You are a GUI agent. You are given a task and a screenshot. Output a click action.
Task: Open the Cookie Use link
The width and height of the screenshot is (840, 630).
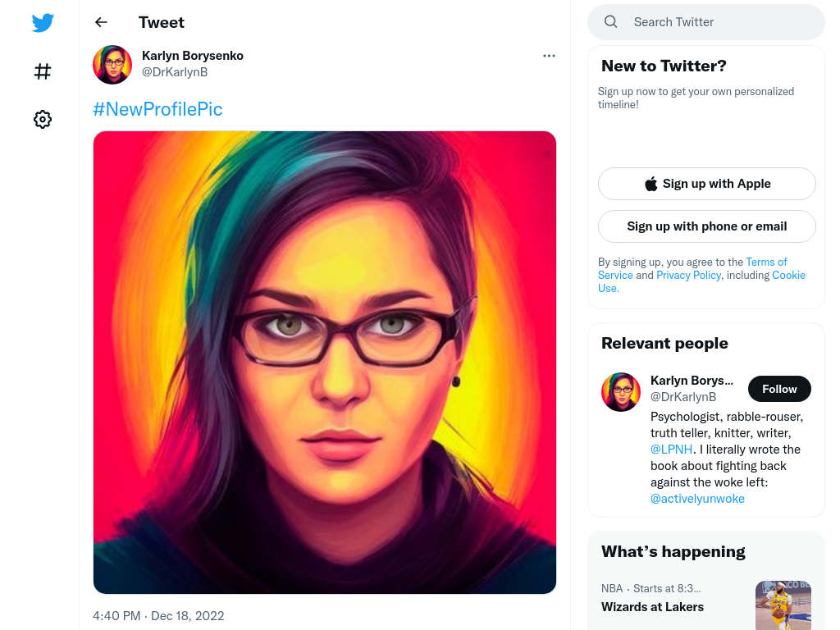click(x=788, y=275)
